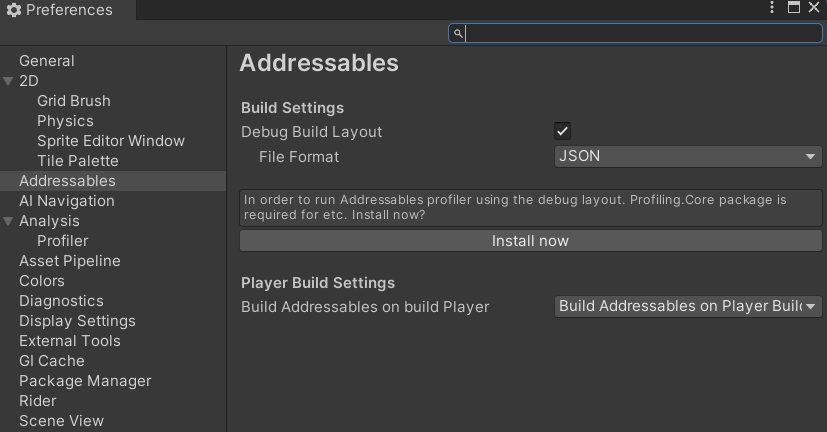The image size is (827, 432).
Task: Click the magnifier icon in search box
Action: [458, 34]
